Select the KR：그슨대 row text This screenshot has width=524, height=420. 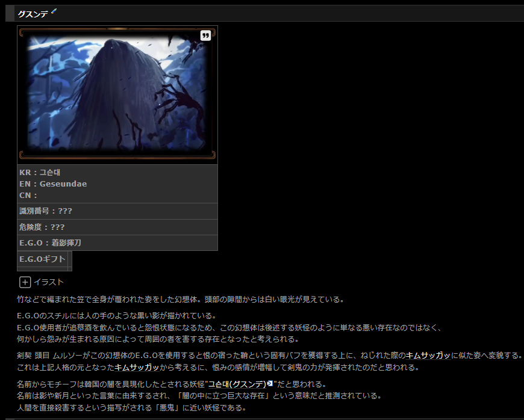40,173
